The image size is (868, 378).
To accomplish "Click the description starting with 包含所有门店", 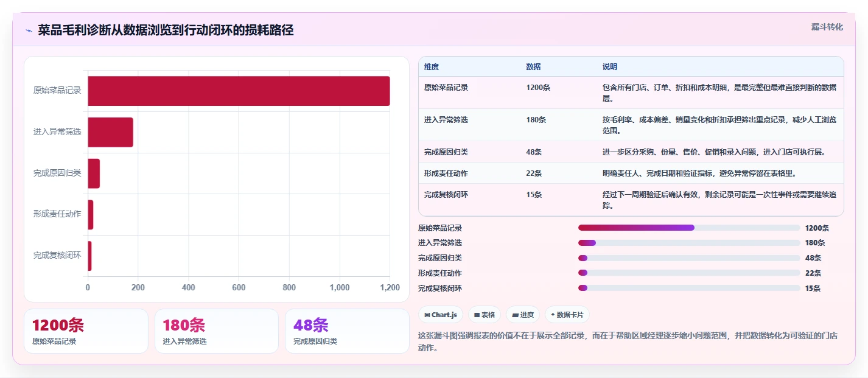I will click(719, 93).
